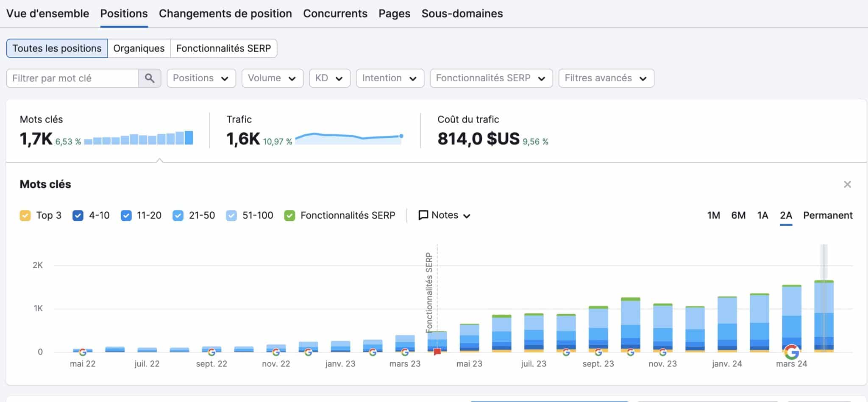Viewport: 868px width, 402px height.
Task: Click the red note flag marker on chart
Action: coord(437,352)
